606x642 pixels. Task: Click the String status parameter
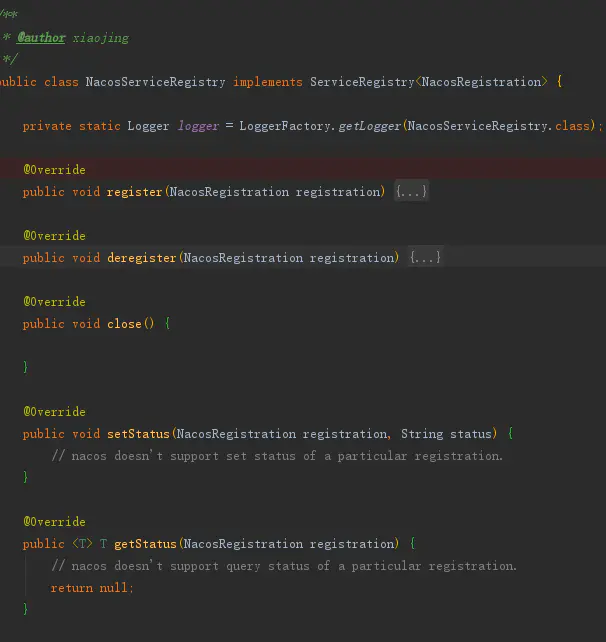[x=447, y=434]
